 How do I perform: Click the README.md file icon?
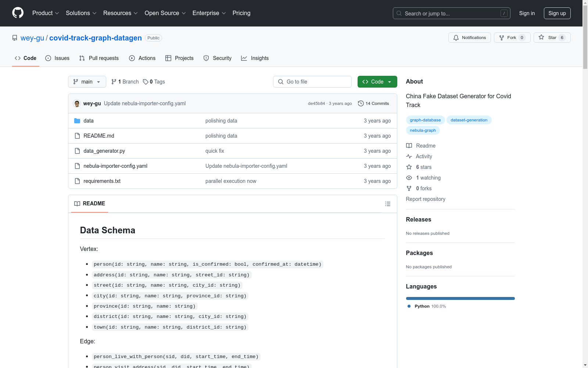tap(77, 136)
